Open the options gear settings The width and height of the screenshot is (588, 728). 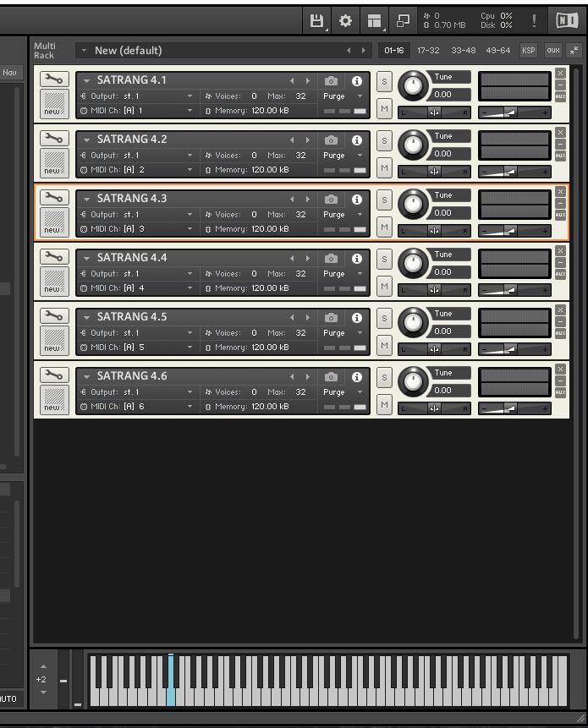(x=345, y=21)
